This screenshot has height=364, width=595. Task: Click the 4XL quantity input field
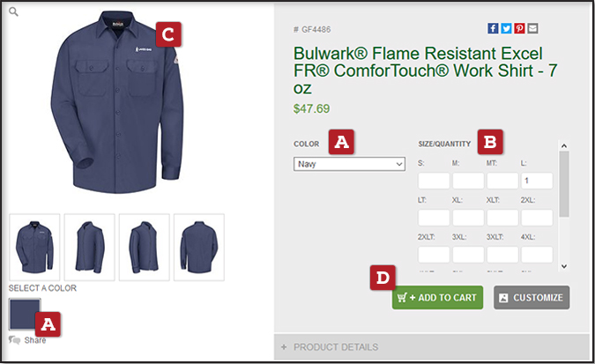point(537,255)
